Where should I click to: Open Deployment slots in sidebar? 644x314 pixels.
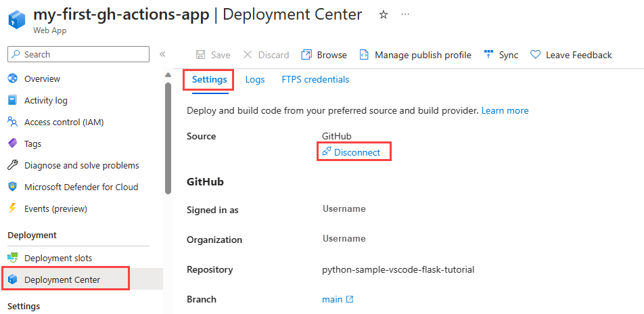(58, 259)
